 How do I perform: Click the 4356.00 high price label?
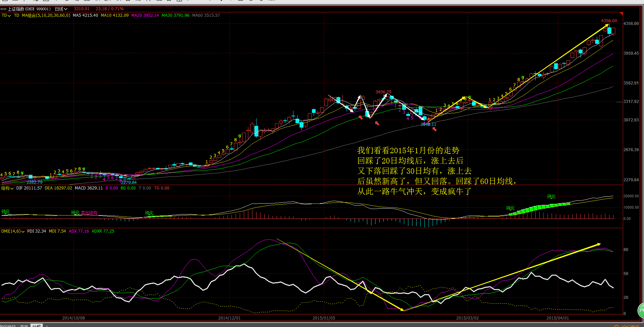(609, 21)
